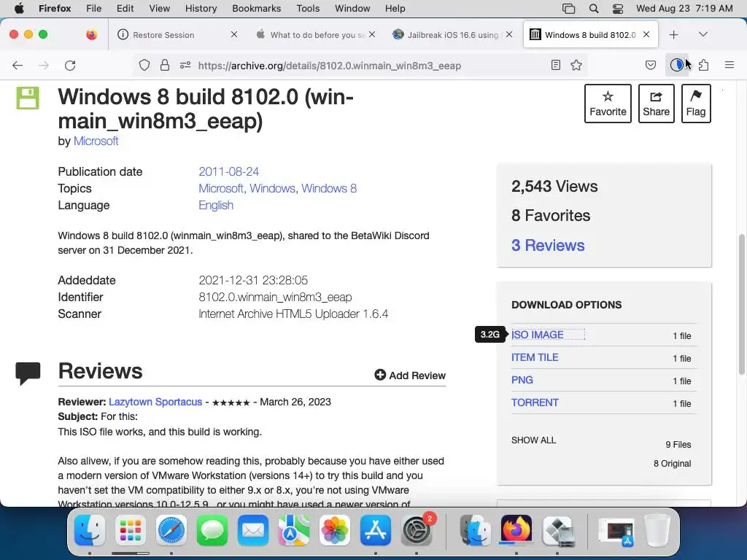Click the screen mirroring icon in menu bar
Image resolution: width=747 pixels, height=560 pixels.
(568, 8)
